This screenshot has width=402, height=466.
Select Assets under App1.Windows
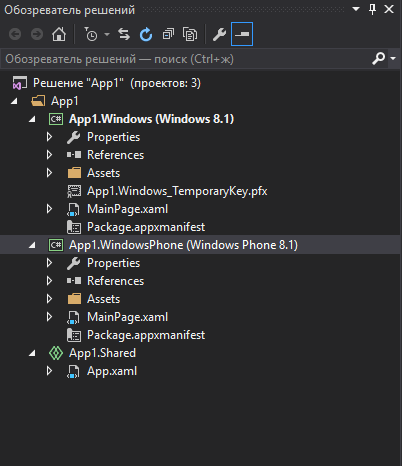point(103,173)
